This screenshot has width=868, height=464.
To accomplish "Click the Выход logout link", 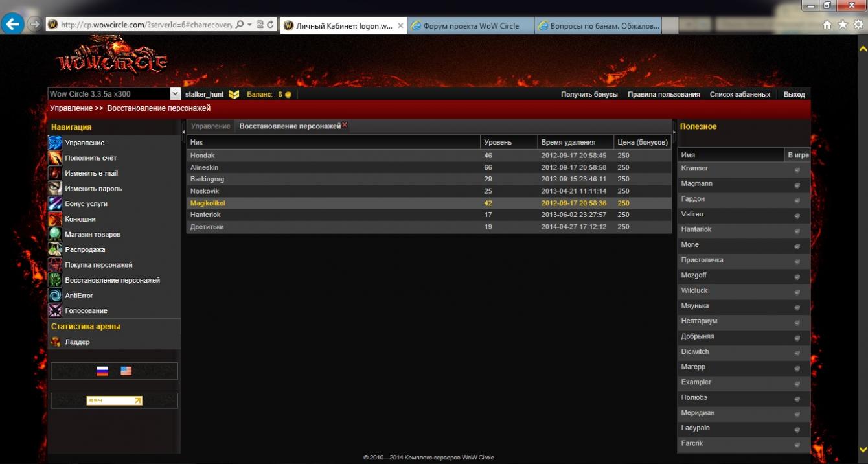I will click(794, 95).
